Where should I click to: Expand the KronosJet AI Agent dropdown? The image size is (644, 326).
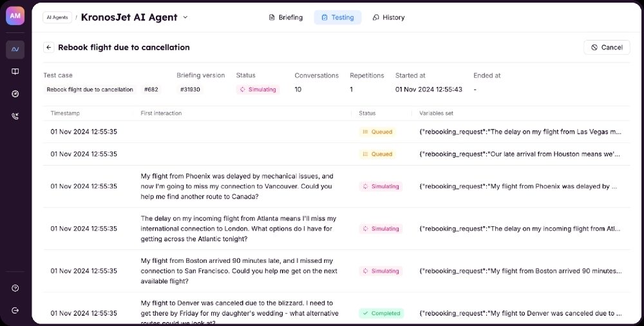[185, 17]
